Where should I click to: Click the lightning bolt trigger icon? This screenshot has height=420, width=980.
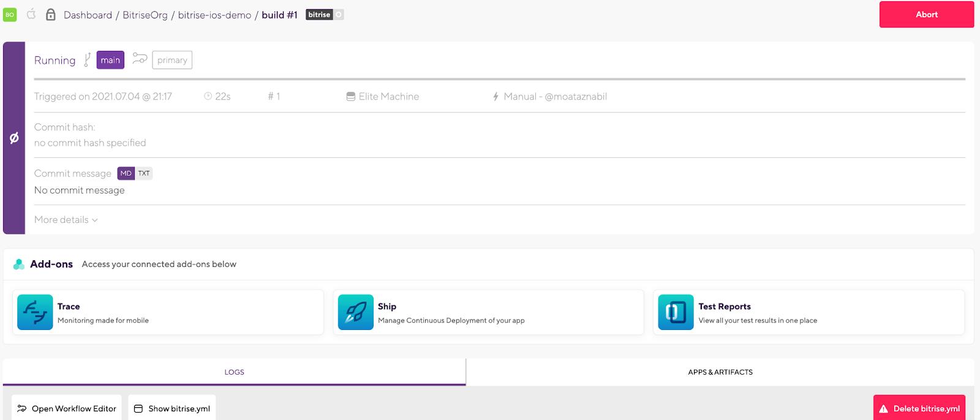point(496,96)
